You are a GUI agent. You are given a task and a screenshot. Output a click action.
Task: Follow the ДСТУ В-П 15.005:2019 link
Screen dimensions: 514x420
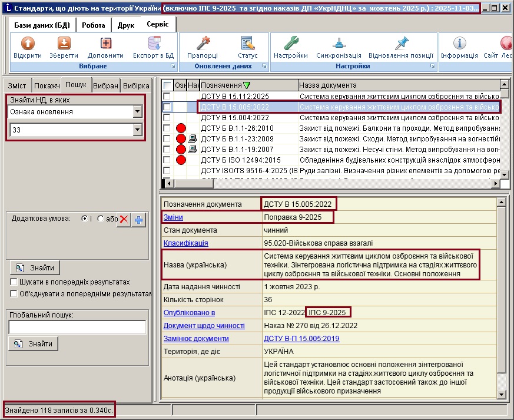coord(301,339)
